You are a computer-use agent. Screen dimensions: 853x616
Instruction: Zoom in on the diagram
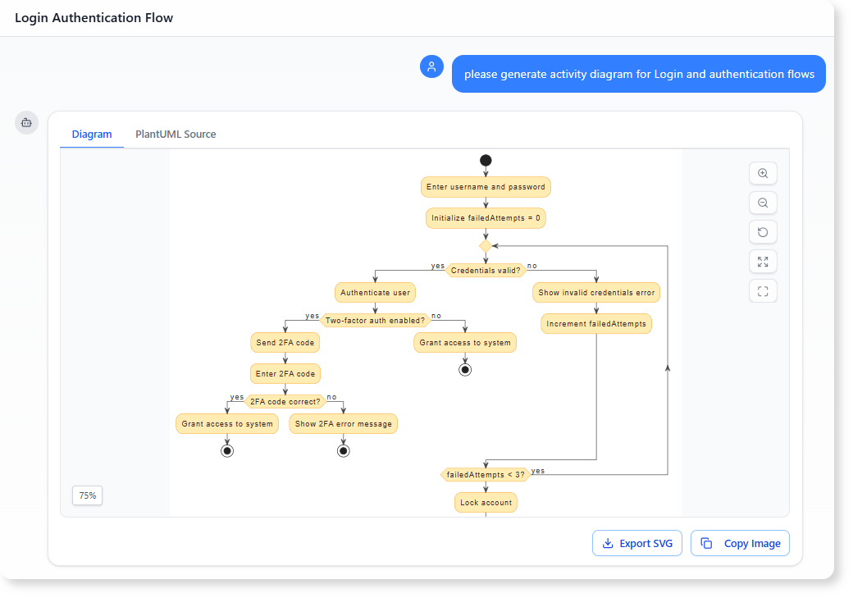(763, 173)
